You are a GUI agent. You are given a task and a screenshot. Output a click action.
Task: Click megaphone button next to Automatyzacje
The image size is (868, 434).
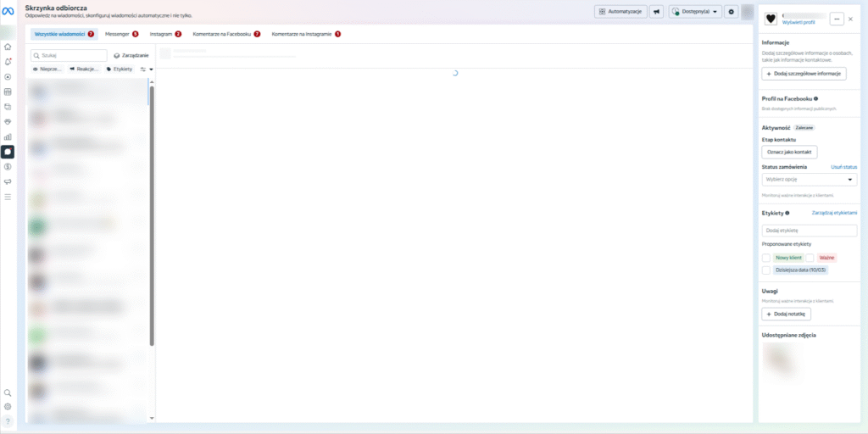click(x=657, y=12)
